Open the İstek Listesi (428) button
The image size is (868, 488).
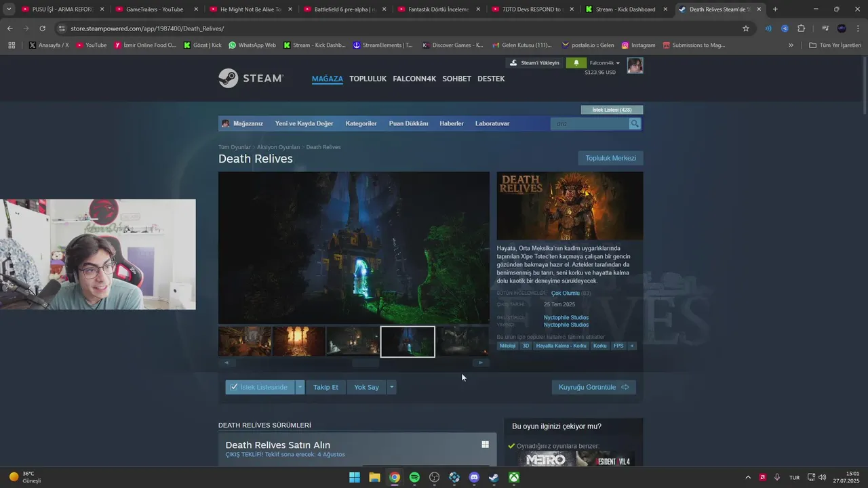(x=612, y=110)
